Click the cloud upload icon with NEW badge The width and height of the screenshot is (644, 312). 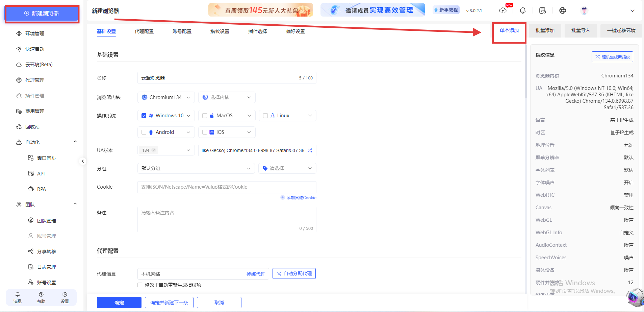pyautogui.click(x=503, y=10)
